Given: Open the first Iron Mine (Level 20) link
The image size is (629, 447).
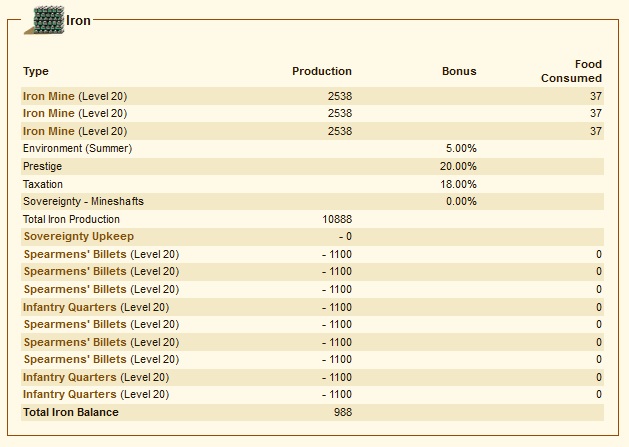Looking at the screenshot, I should point(49,96).
